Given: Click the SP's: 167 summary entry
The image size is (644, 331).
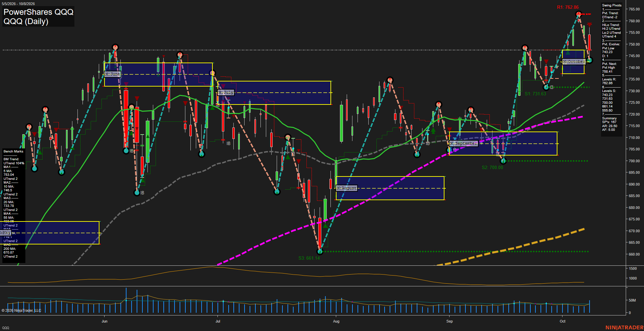Looking at the screenshot, I should (x=609, y=122).
